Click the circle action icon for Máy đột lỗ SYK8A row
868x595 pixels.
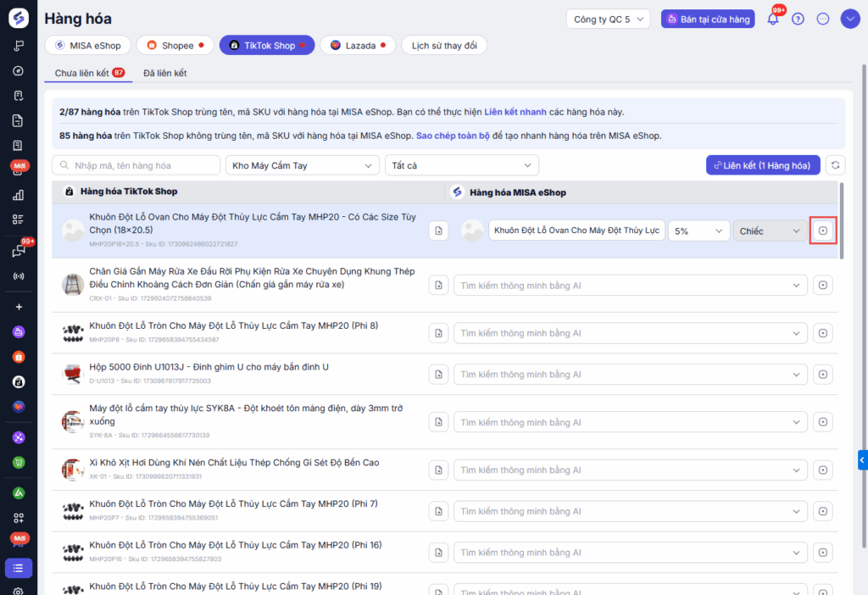pos(823,422)
